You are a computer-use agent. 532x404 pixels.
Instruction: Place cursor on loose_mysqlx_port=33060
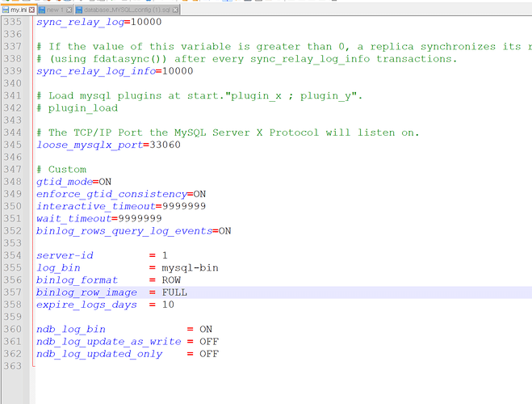108,145
